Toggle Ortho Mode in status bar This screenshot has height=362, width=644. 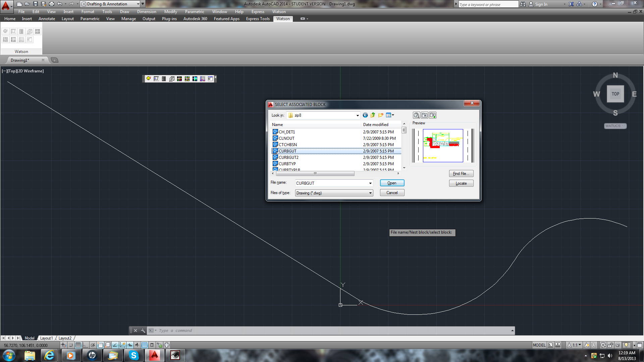pyautogui.click(x=86, y=345)
